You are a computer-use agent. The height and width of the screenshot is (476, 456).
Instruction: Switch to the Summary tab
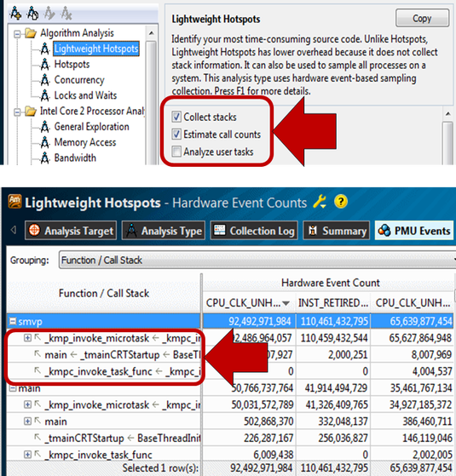[x=337, y=231]
